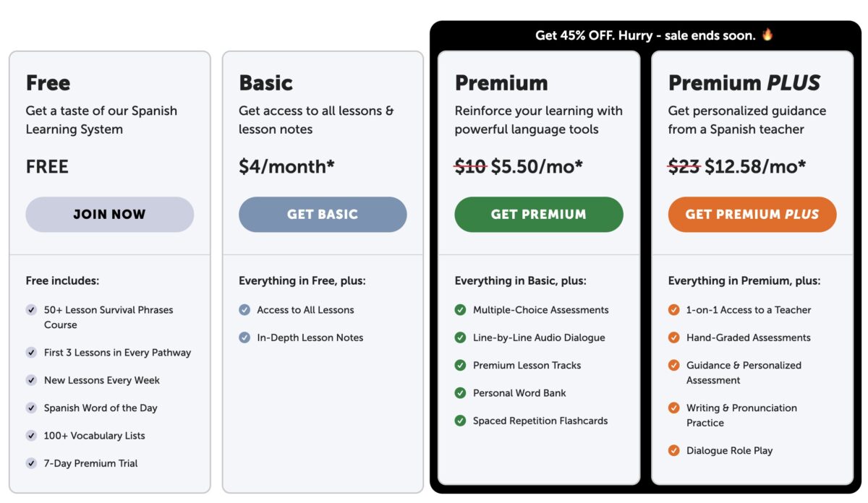Click the JOIN NOW button
This screenshot has width=868, height=503.
coord(109,215)
